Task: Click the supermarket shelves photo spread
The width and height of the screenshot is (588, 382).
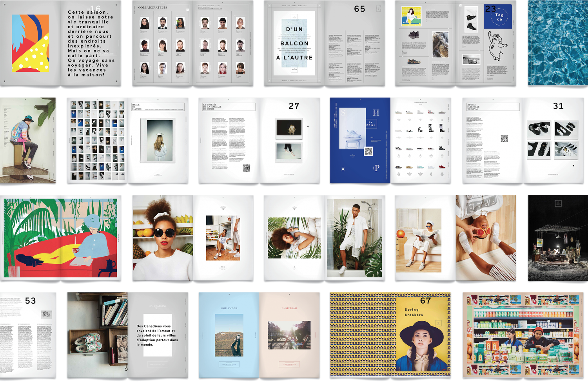Action: (x=523, y=335)
